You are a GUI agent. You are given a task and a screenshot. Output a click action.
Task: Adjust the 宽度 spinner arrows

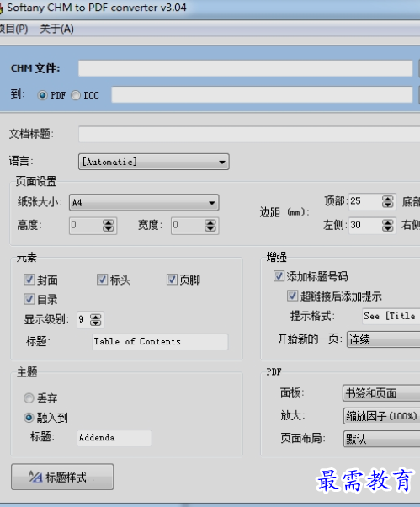point(210,226)
